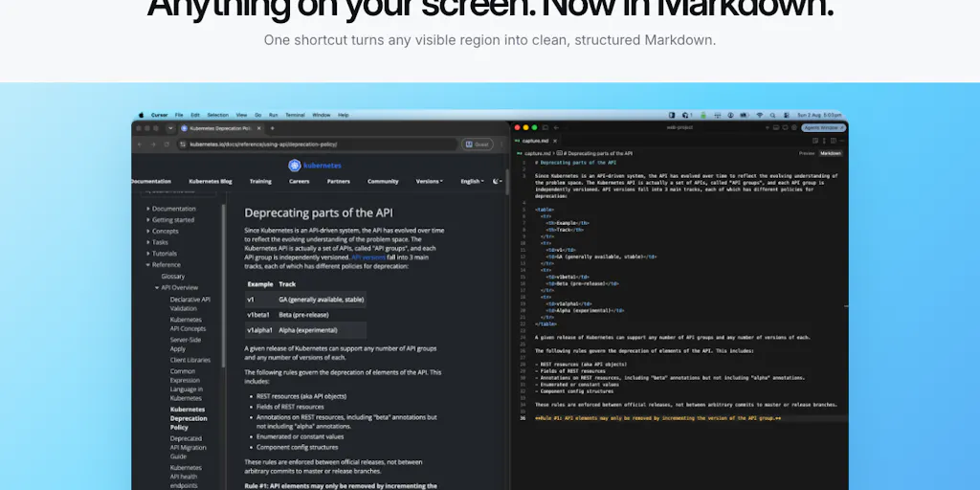Viewport: 980px width, 490px height.
Task: Click the browser forward arrow
Action: (154, 145)
